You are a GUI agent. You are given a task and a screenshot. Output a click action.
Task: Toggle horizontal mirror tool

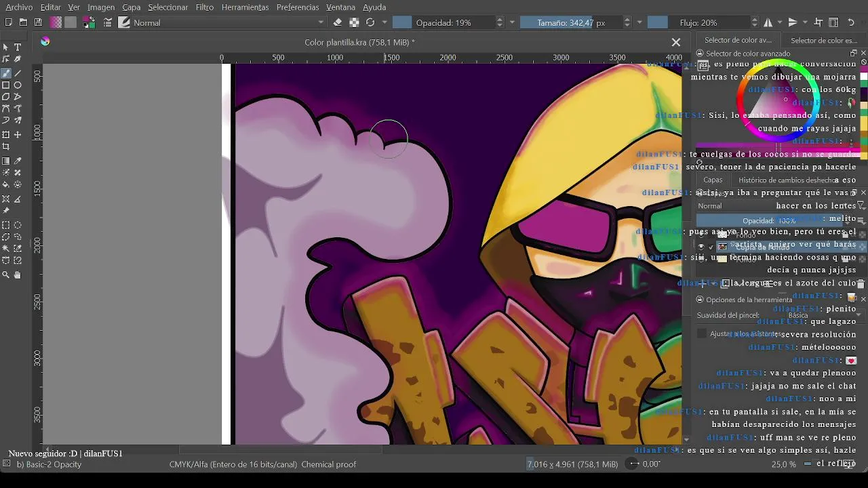pos(768,22)
